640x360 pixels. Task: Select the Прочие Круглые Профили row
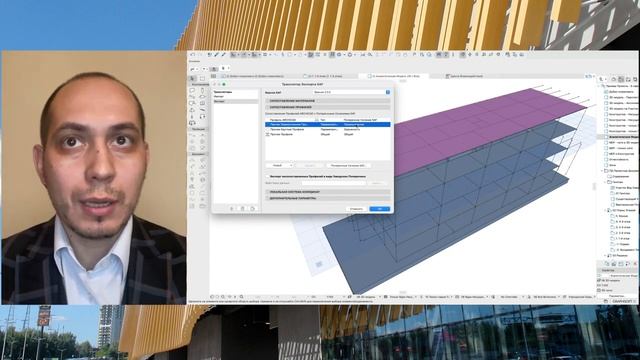point(327,129)
